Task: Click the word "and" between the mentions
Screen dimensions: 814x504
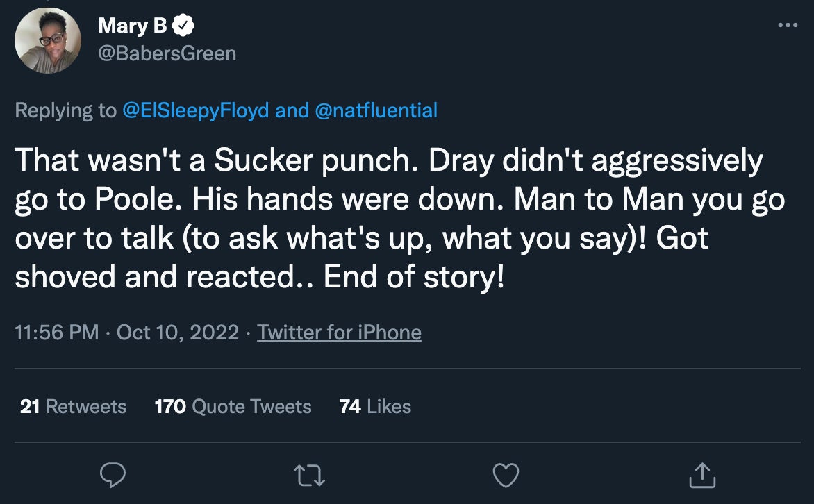Action: (x=291, y=110)
